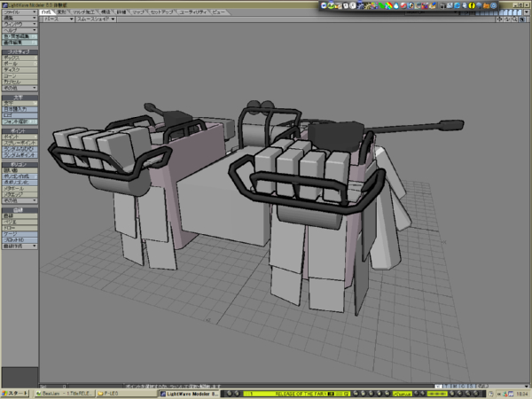
Task: Open the パース view type dropdown
Action: pyautogui.click(x=57, y=18)
